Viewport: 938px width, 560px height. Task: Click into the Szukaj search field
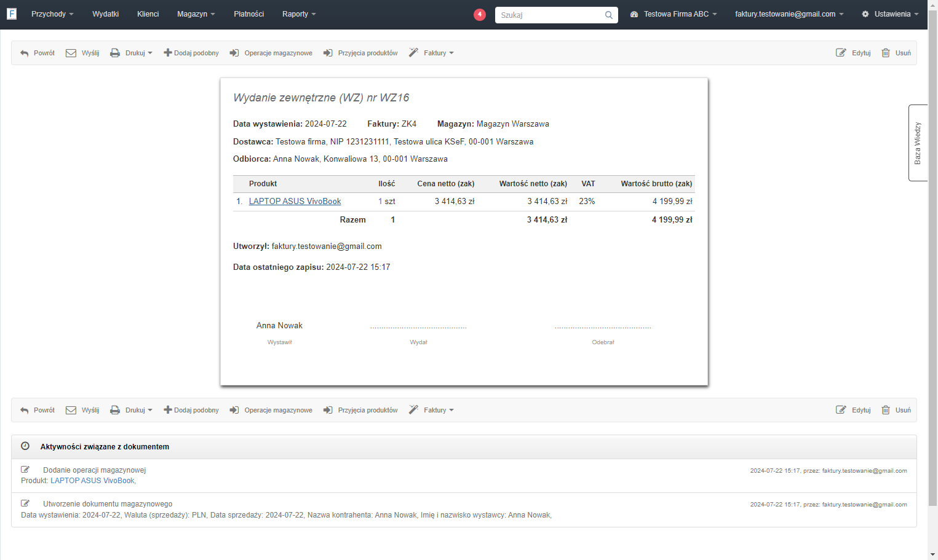(x=550, y=15)
